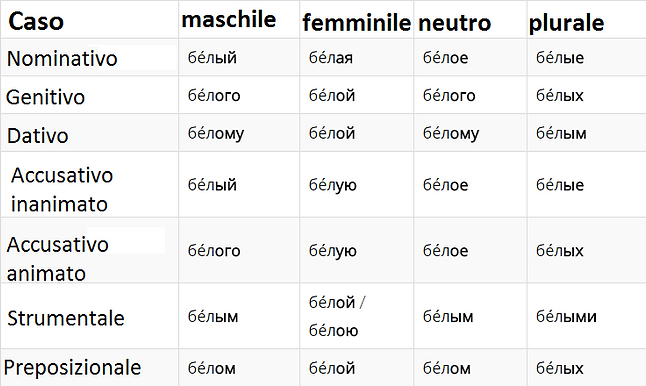The image size is (646, 386).
Task: Click the nominative feminine cell 'бе́лая'
Action: point(331,58)
